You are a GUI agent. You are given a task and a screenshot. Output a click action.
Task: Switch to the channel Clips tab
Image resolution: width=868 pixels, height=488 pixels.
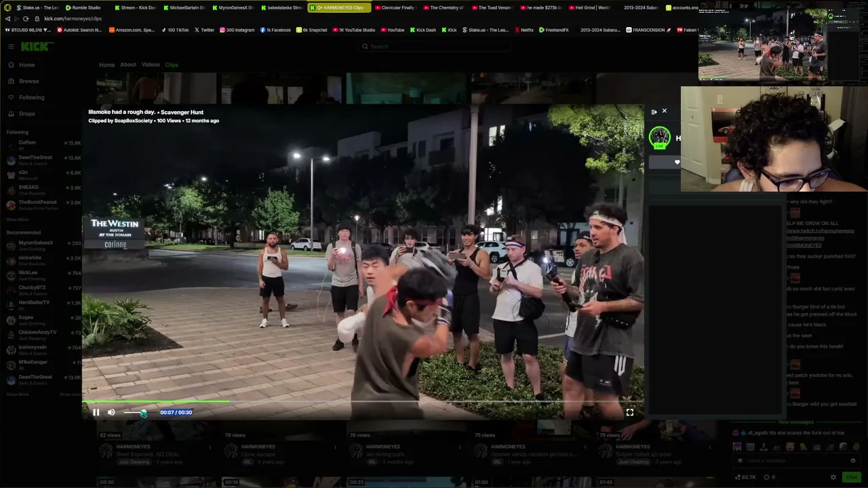(172, 65)
